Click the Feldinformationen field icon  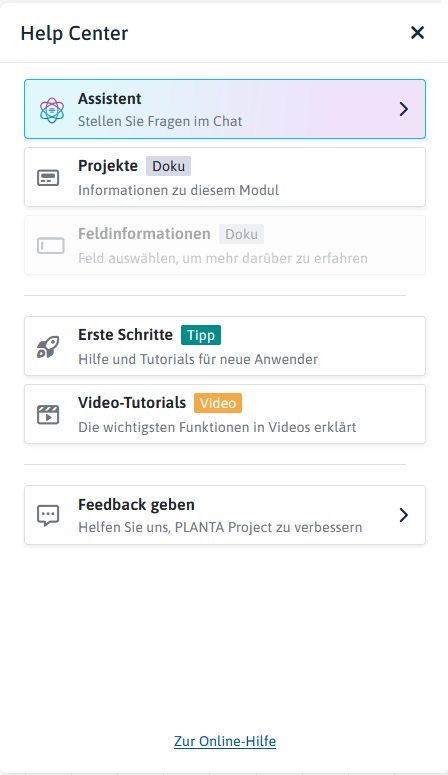[50, 246]
